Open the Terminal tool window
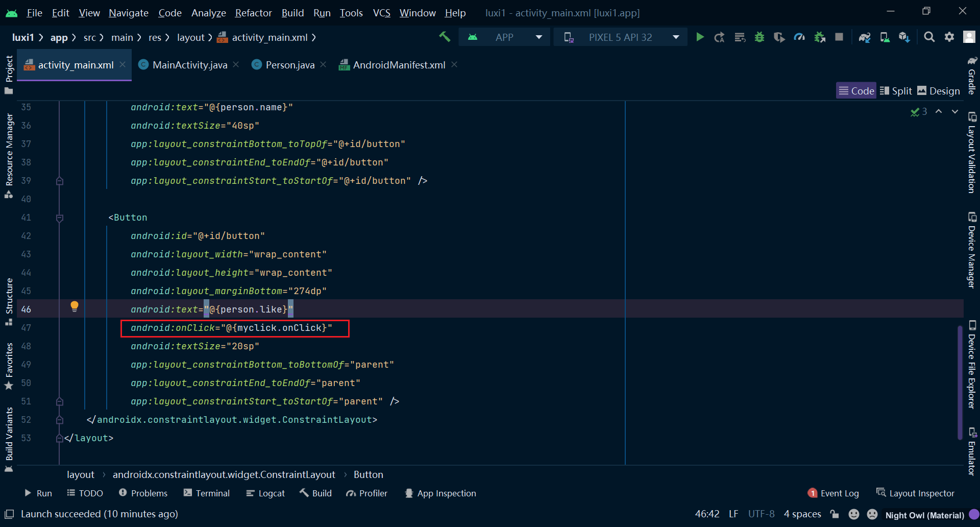980x527 pixels. (x=207, y=493)
